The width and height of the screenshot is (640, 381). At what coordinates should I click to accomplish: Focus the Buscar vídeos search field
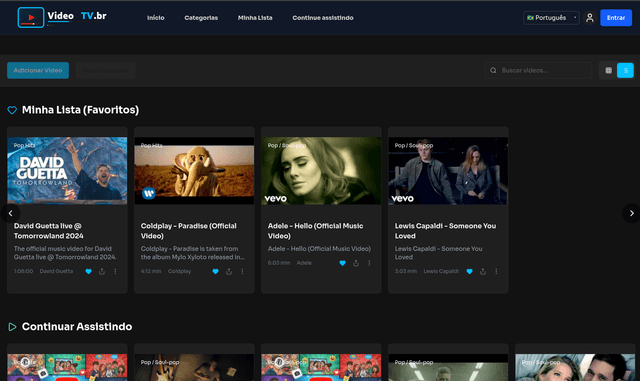tap(539, 70)
